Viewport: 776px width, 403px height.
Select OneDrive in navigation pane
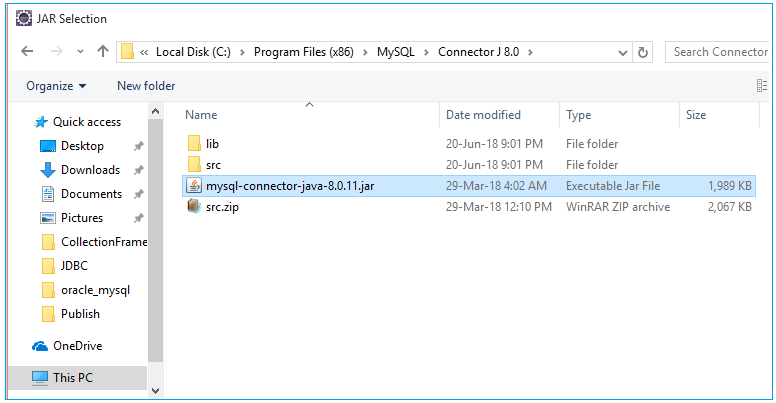click(x=67, y=346)
